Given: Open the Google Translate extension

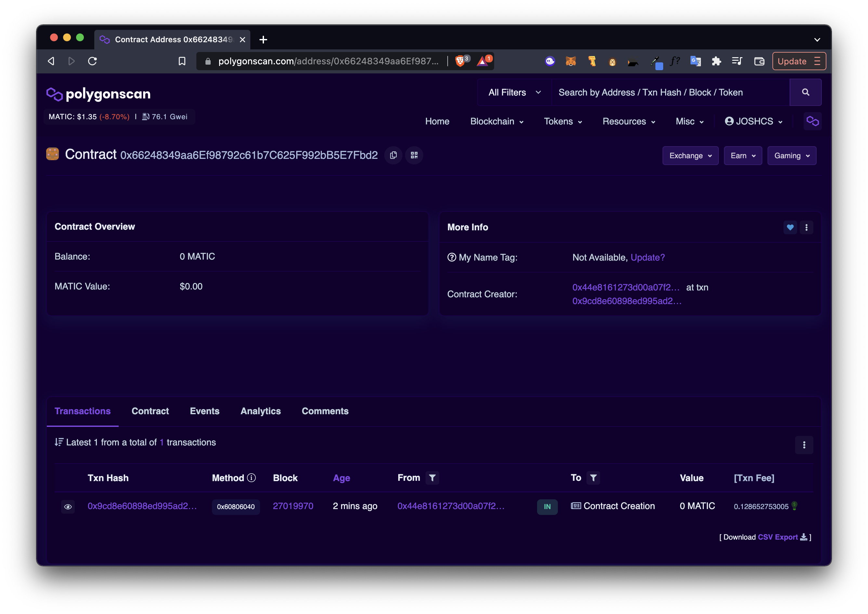Looking at the screenshot, I should [695, 61].
